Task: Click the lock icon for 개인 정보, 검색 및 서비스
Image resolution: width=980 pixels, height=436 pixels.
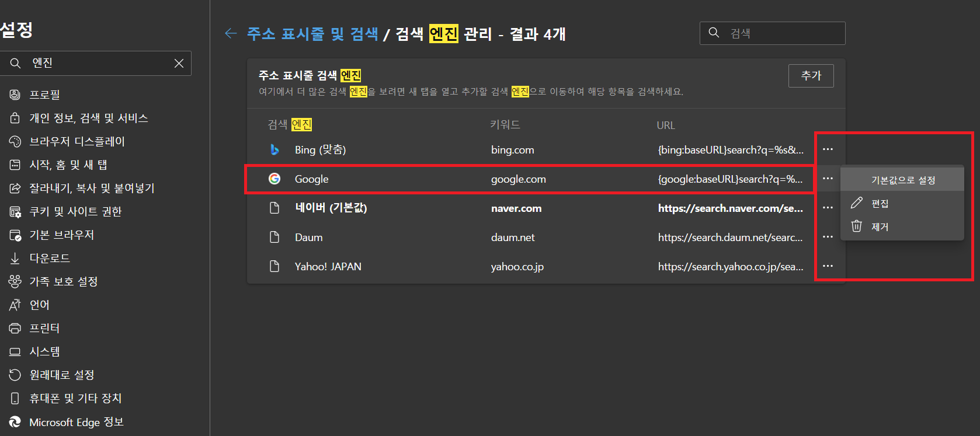Action: pos(15,118)
